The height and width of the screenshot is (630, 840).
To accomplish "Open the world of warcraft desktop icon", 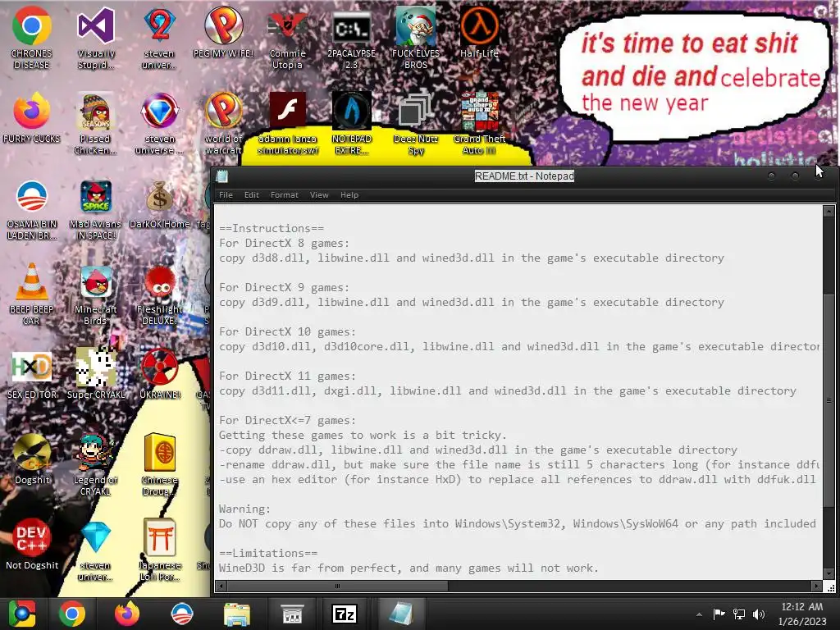I will pos(223,123).
